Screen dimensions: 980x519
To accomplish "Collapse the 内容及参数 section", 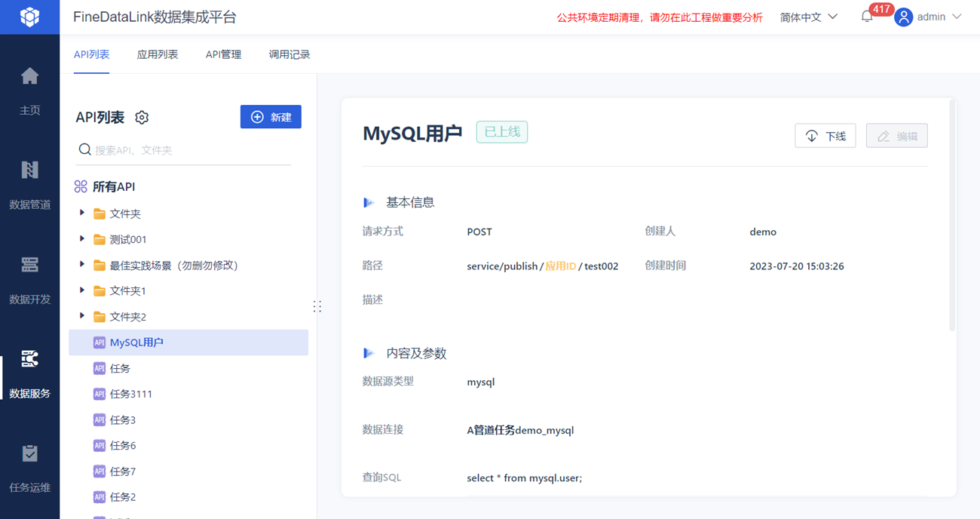I will pos(369,353).
